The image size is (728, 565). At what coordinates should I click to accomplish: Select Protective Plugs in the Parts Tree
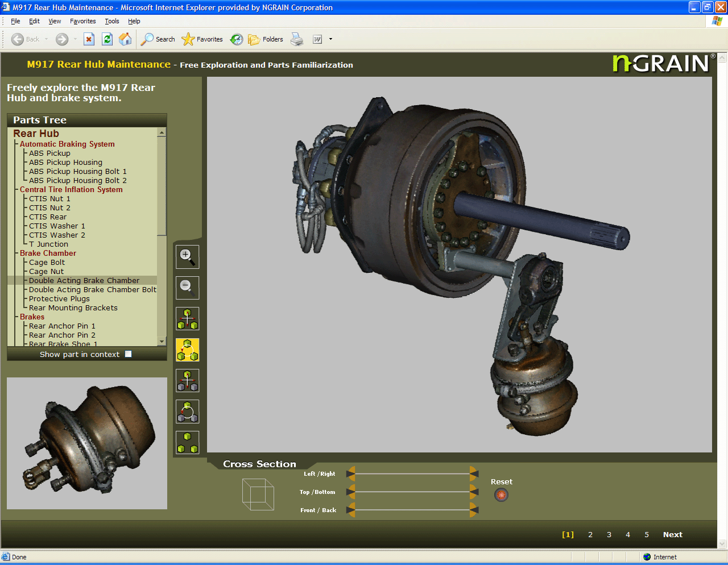pyautogui.click(x=59, y=299)
